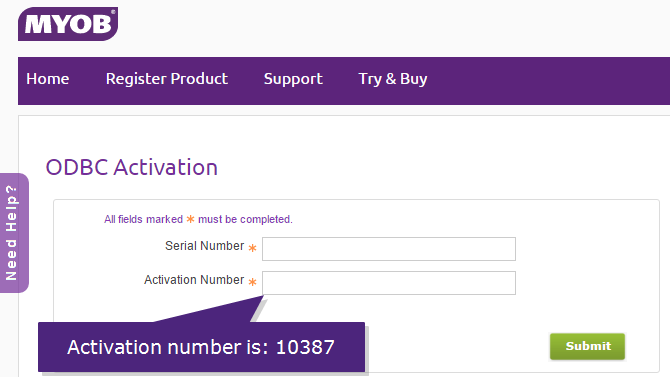Select the ODBC Activation heading
This screenshot has width=670, height=377.
point(132,167)
